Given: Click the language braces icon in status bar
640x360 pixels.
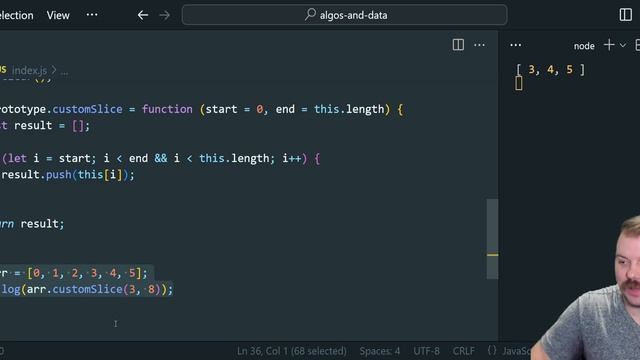Looking at the screenshot, I should click(492, 351).
